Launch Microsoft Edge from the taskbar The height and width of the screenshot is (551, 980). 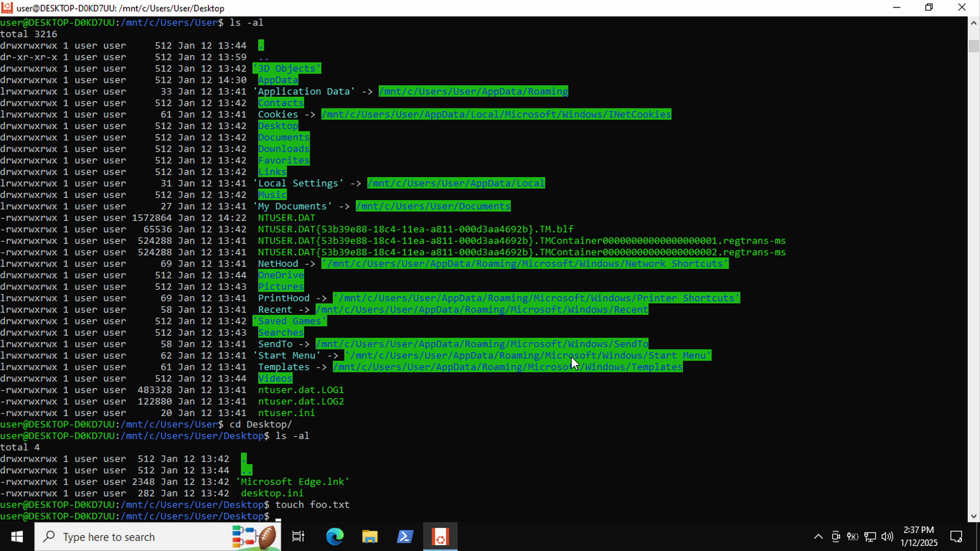pyautogui.click(x=335, y=537)
